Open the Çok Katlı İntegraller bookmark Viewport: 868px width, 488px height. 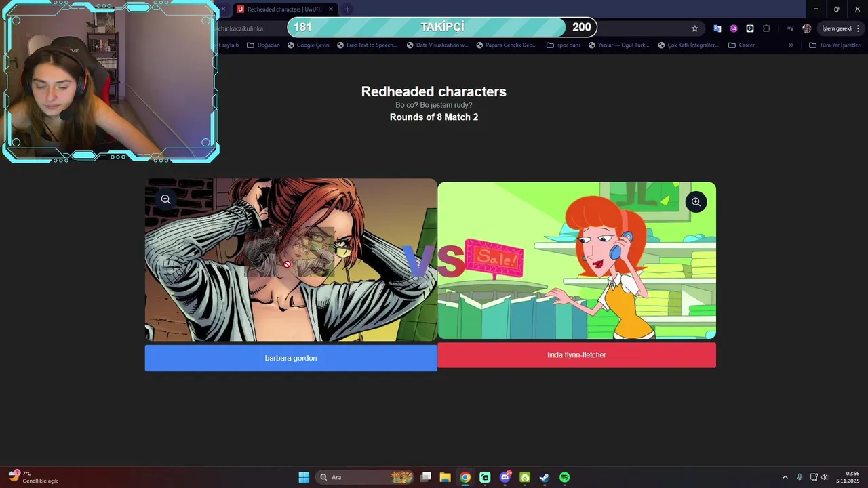tap(688, 45)
